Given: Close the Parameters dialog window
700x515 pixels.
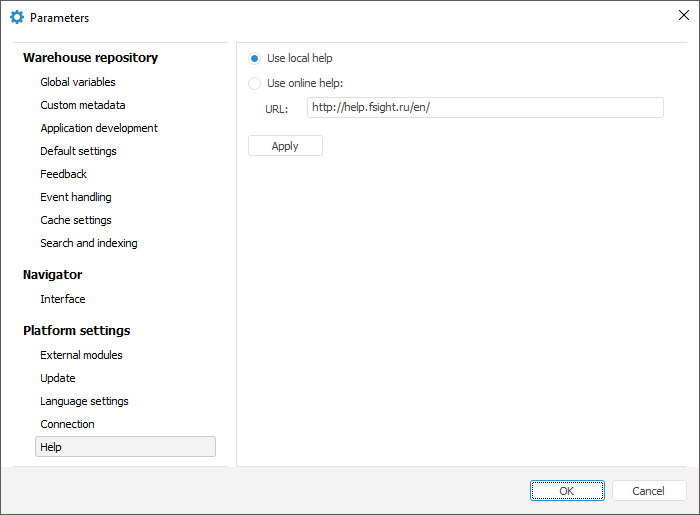Looking at the screenshot, I should click(683, 16).
